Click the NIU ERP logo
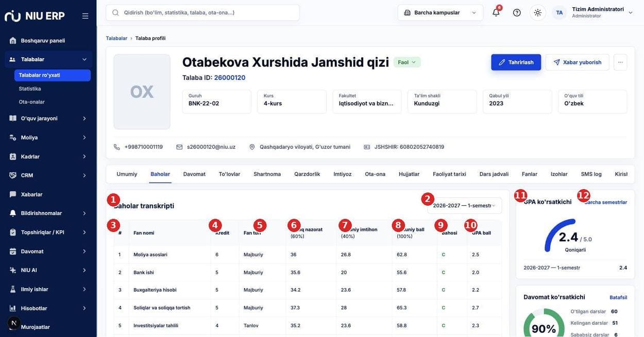This screenshot has width=644, height=337. click(x=35, y=16)
